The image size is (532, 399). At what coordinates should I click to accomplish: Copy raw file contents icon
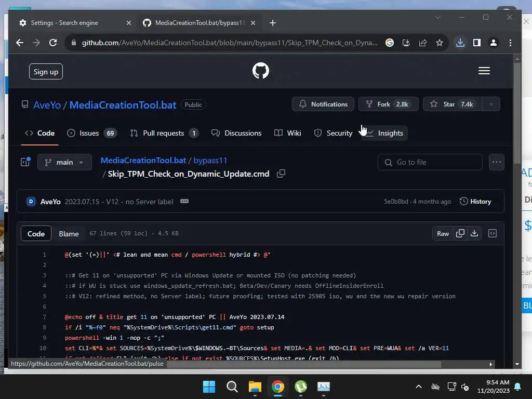[x=460, y=233]
